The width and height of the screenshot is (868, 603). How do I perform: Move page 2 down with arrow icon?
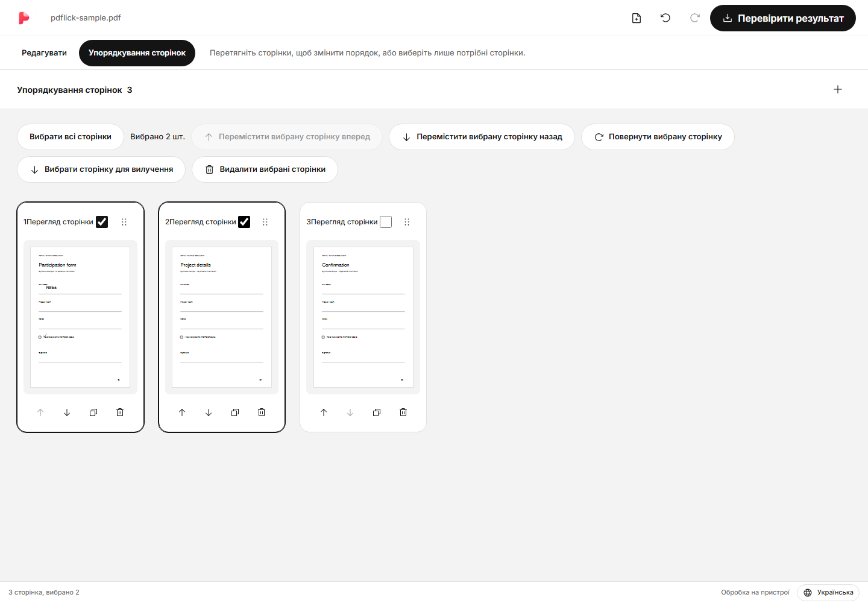209,412
